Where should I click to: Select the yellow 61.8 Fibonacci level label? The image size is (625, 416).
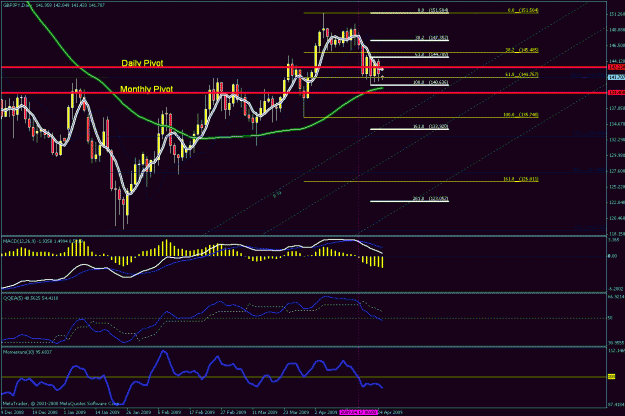[x=522, y=75]
